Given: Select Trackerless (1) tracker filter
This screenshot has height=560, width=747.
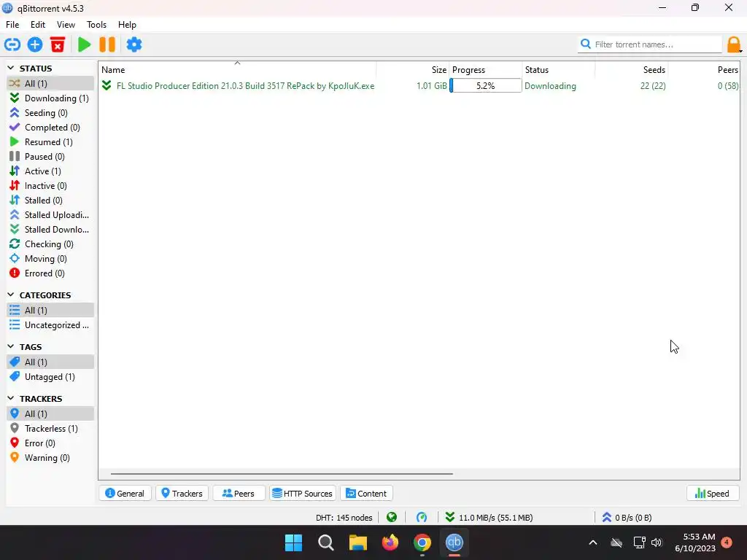Looking at the screenshot, I should [50, 429].
